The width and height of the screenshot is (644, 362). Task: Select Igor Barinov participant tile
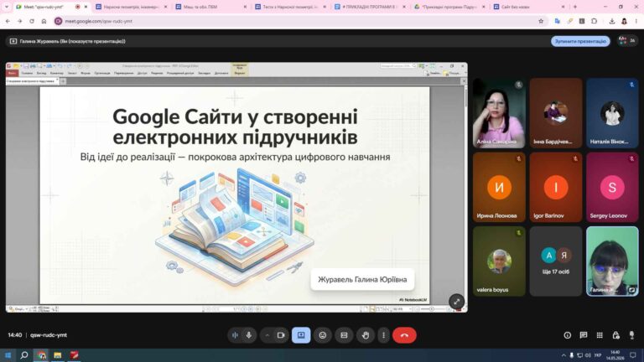[556, 187]
